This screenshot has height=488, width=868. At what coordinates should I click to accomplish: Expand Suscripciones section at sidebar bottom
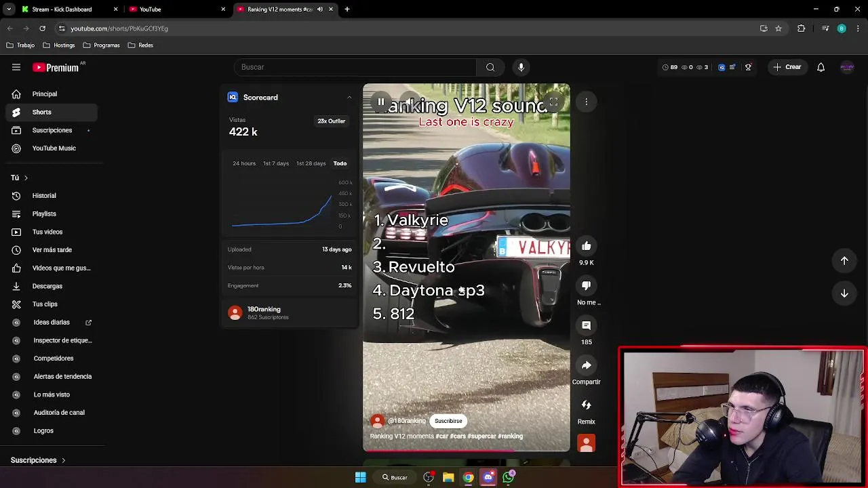tap(38, 460)
